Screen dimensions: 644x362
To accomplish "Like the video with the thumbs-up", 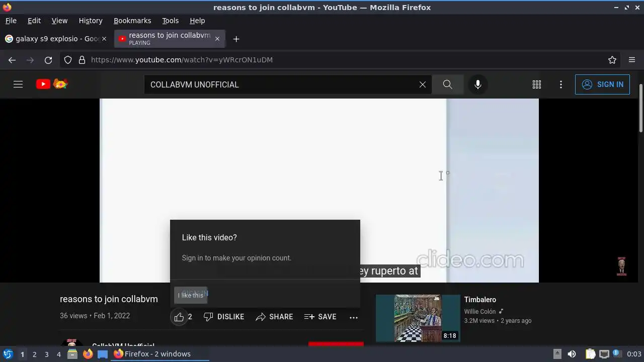I will coord(179,317).
